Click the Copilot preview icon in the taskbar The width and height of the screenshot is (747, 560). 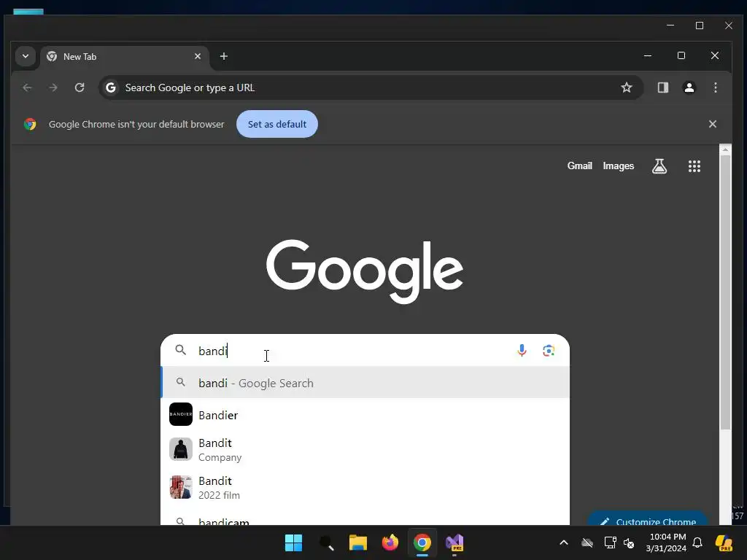click(724, 542)
